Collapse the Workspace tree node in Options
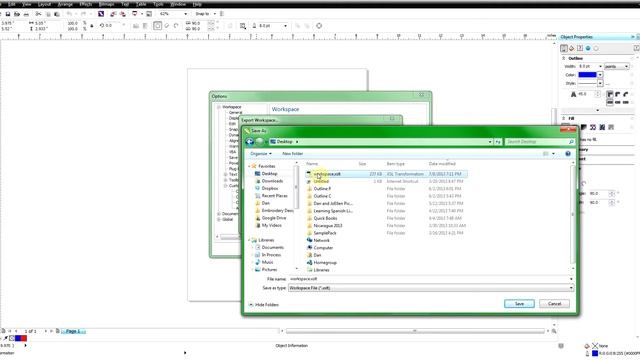Screen dimensions: 640x360 (x=219, y=107)
